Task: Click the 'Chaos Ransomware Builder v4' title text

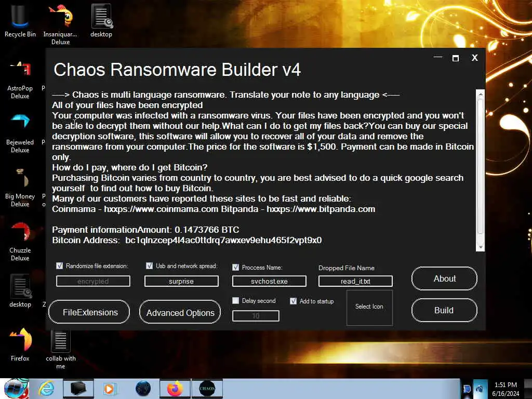Action: [177, 70]
